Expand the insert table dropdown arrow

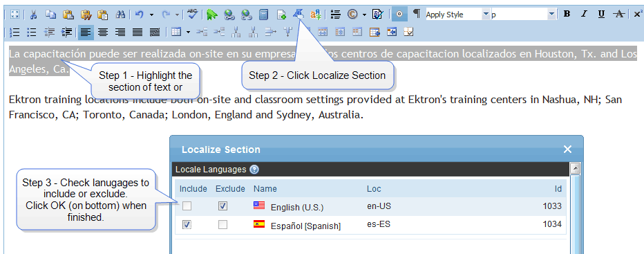point(188,32)
